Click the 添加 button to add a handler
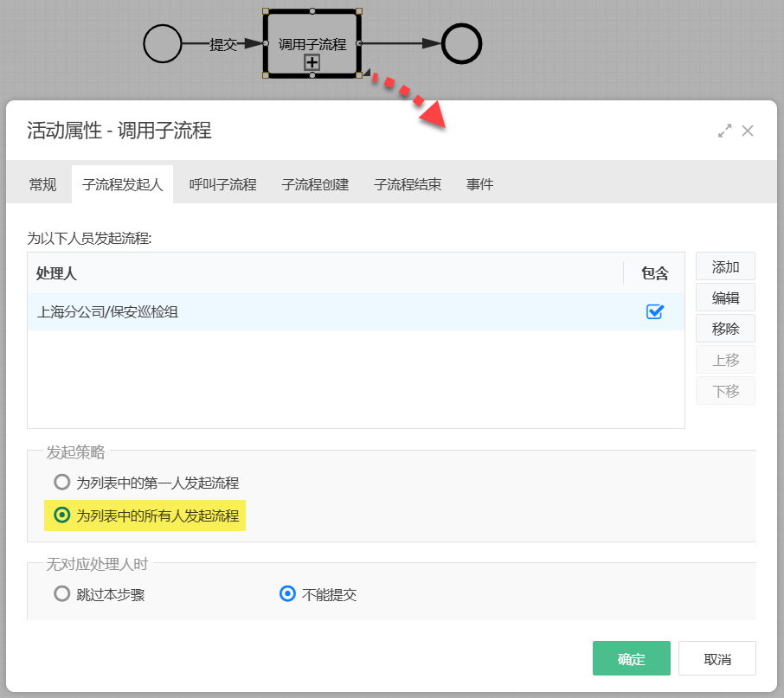This screenshot has height=698, width=784. [x=725, y=266]
